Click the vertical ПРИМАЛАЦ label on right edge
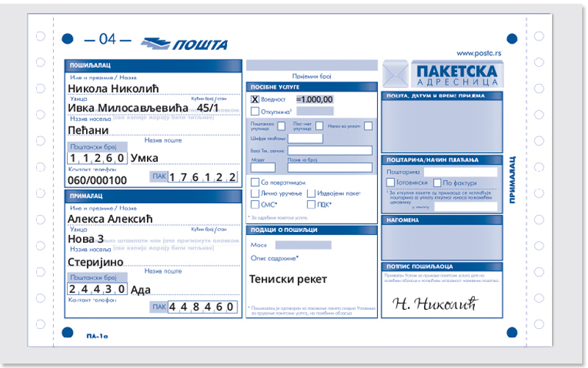 pos(512,180)
